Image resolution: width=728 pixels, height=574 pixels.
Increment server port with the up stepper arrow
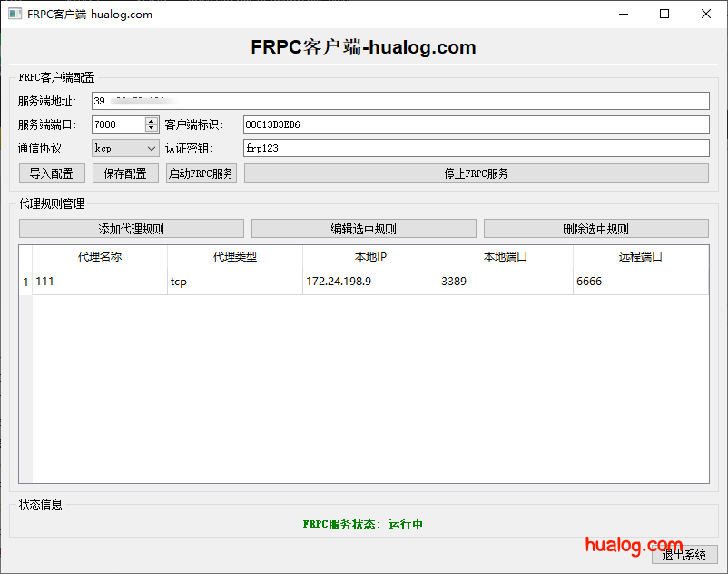click(151, 120)
